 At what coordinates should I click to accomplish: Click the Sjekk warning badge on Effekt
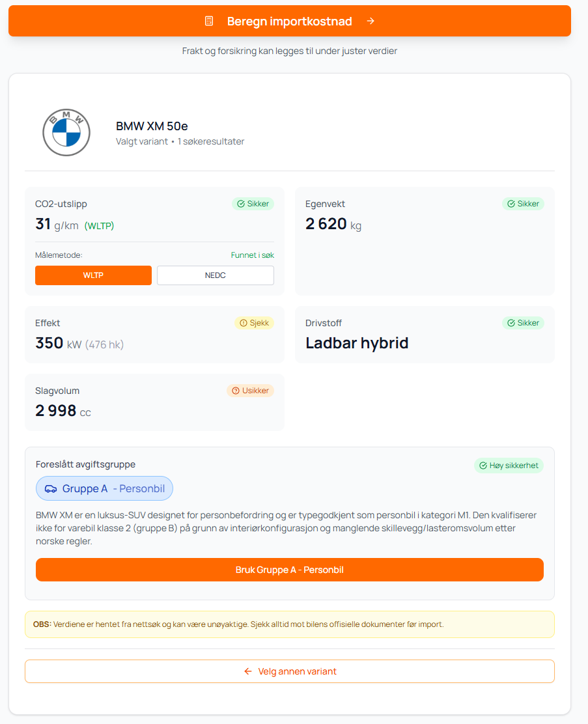pyautogui.click(x=254, y=323)
